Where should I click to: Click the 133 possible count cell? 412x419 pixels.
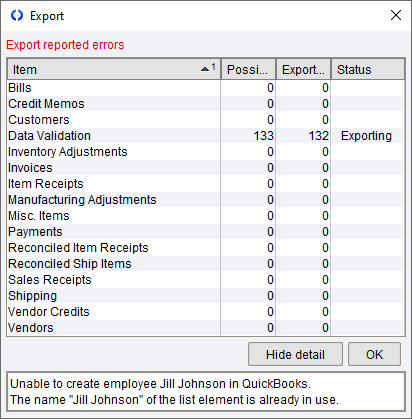248,136
